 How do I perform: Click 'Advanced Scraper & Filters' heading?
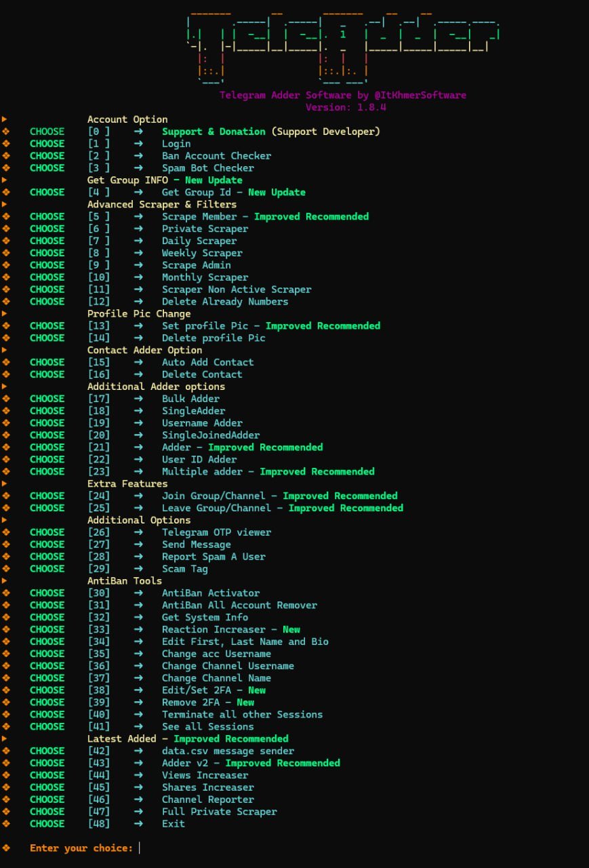click(x=162, y=205)
